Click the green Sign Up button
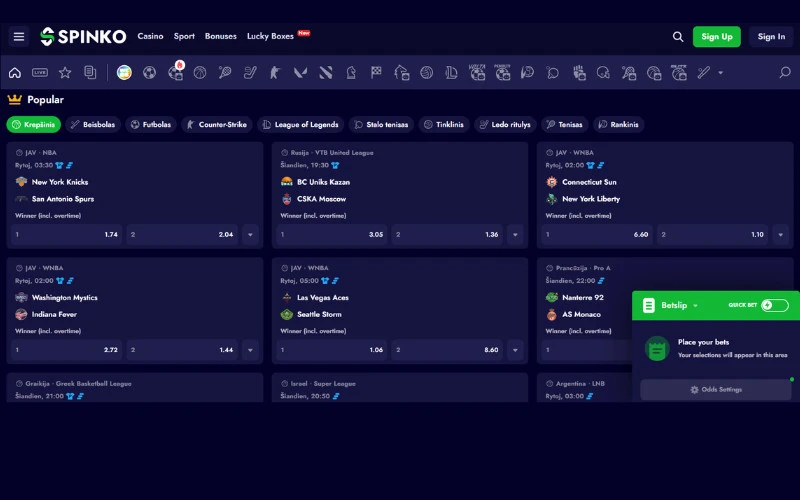800x500 pixels. pos(716,37)
